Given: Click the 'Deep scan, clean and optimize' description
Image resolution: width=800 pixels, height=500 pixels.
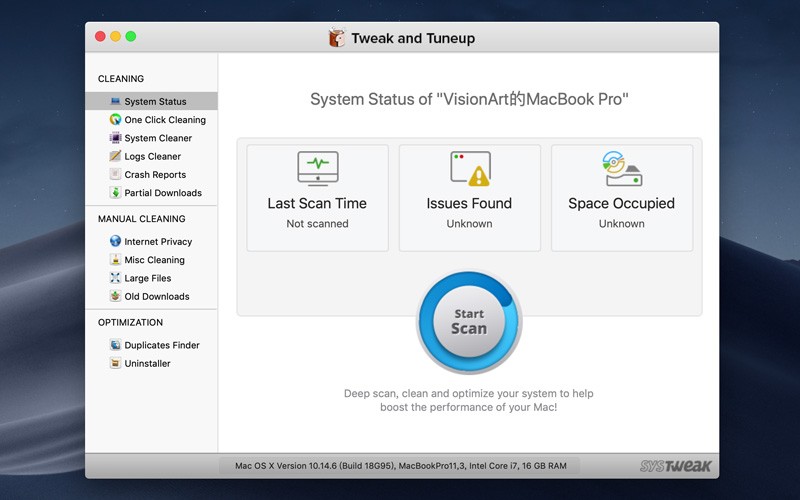Looking at the screenshot, I should point(468,400).
